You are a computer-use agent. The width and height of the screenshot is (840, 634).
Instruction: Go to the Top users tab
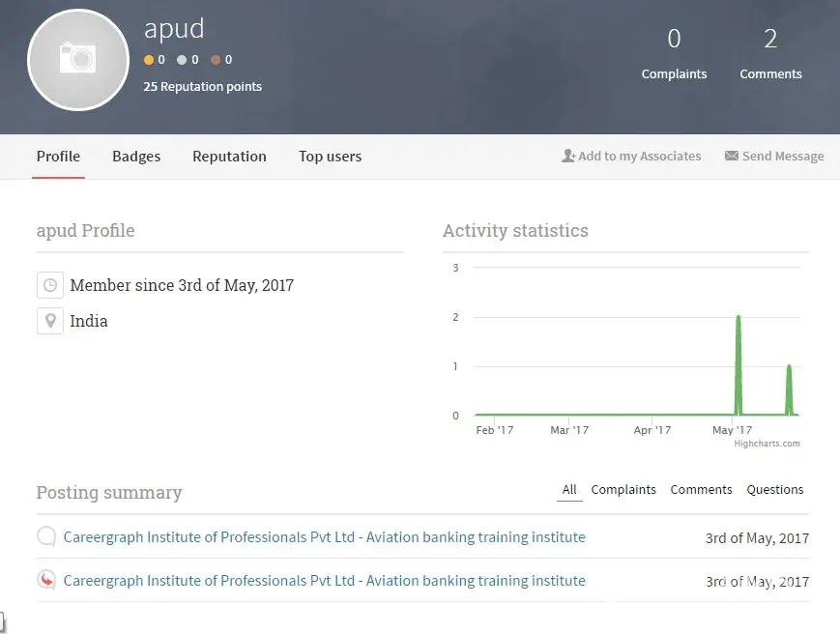pyautogui.click(x=330, y=157)
